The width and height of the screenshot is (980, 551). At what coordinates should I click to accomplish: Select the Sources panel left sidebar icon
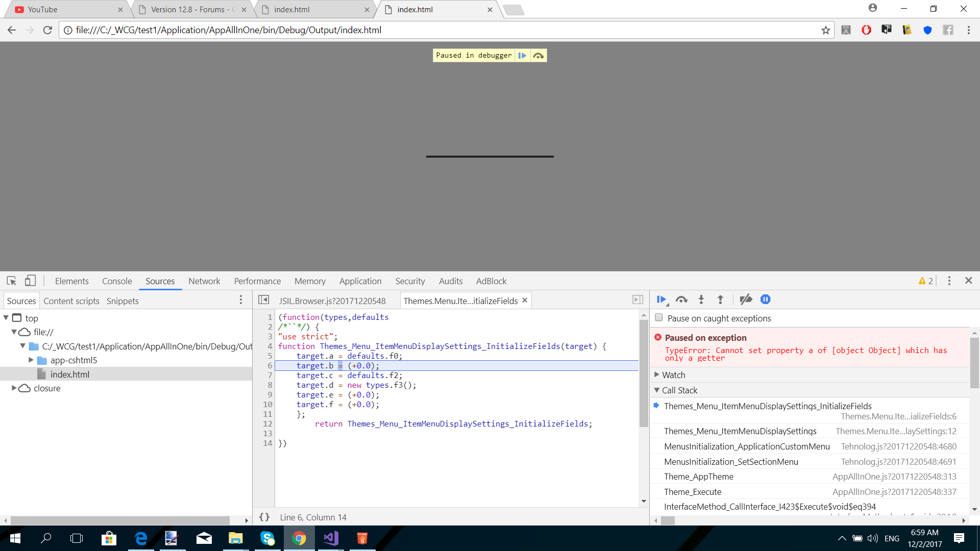[x=263, y=299]
